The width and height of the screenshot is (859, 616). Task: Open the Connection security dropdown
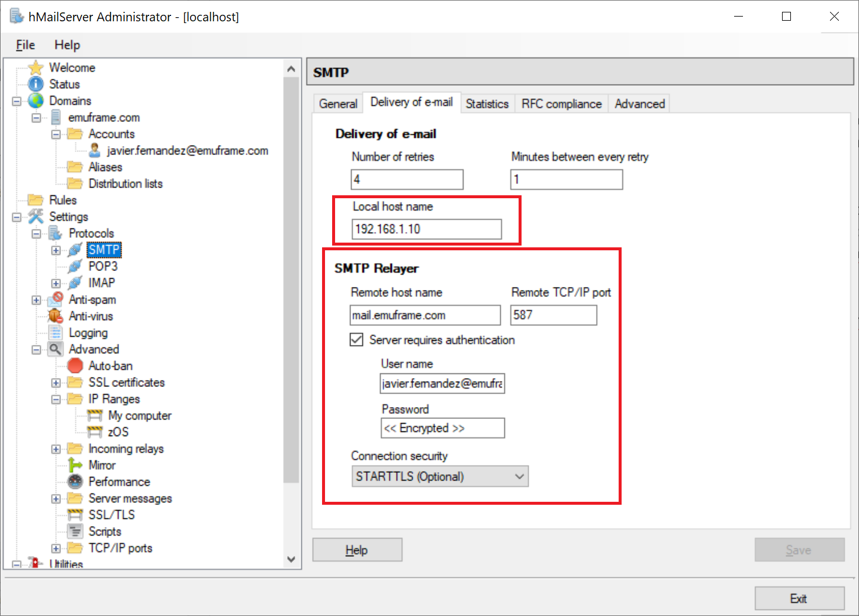point(440,476)
